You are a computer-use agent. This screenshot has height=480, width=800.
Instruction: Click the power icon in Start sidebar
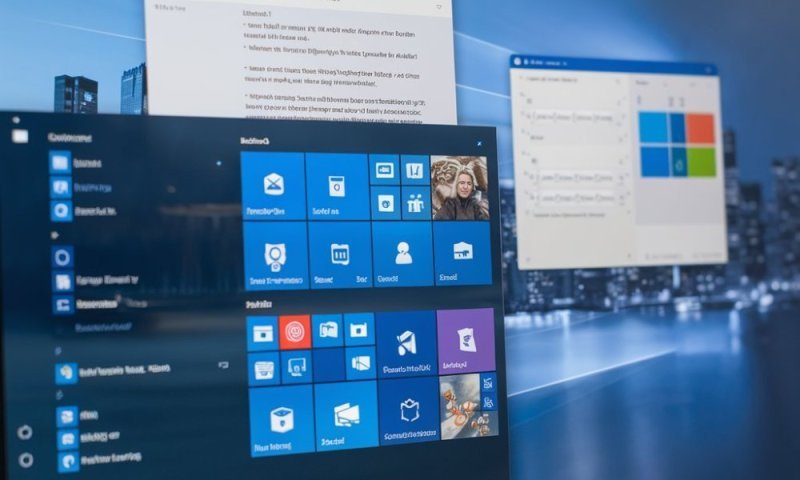[25, 460]
